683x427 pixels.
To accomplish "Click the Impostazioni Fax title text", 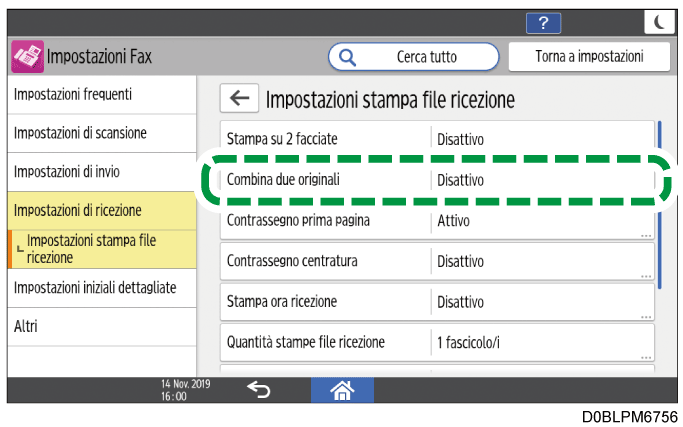I will [99, 57].
